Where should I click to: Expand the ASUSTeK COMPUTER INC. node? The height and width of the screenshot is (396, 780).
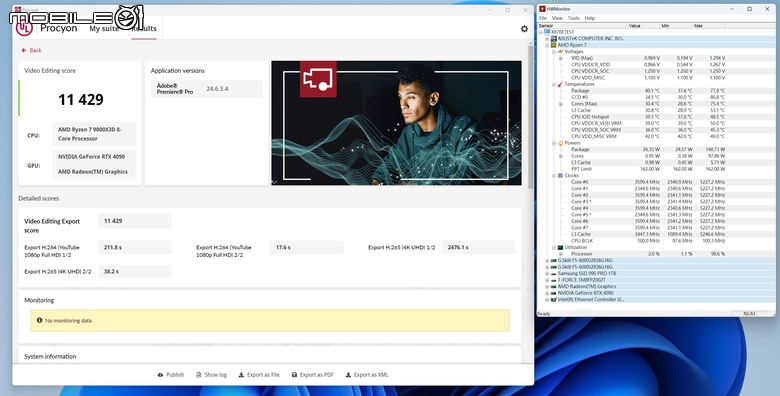pyautogui.click(x=547, y=38)
